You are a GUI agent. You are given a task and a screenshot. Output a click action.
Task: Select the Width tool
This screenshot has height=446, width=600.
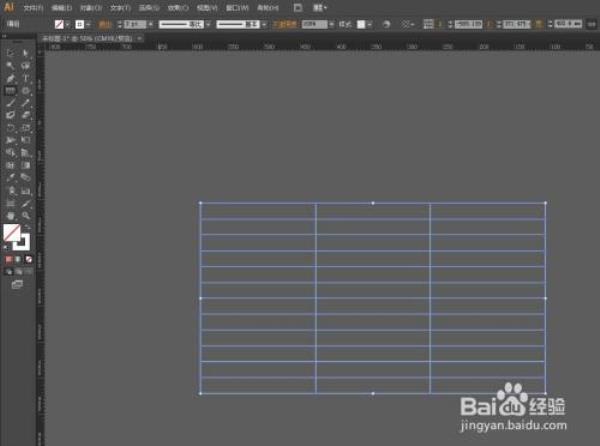[x=10, y=140]
